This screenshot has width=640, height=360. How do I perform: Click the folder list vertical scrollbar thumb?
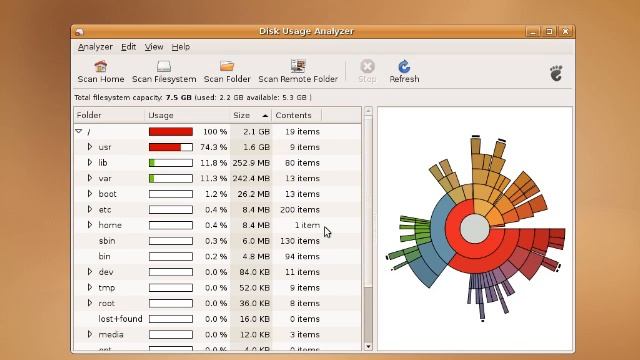pos(368,200)
